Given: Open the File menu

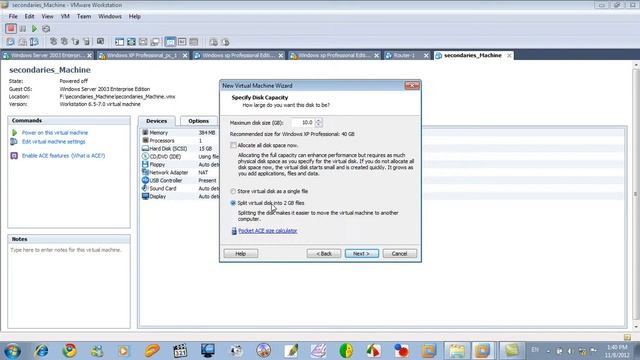Looking at the screenshot, I should coord(13,16).
